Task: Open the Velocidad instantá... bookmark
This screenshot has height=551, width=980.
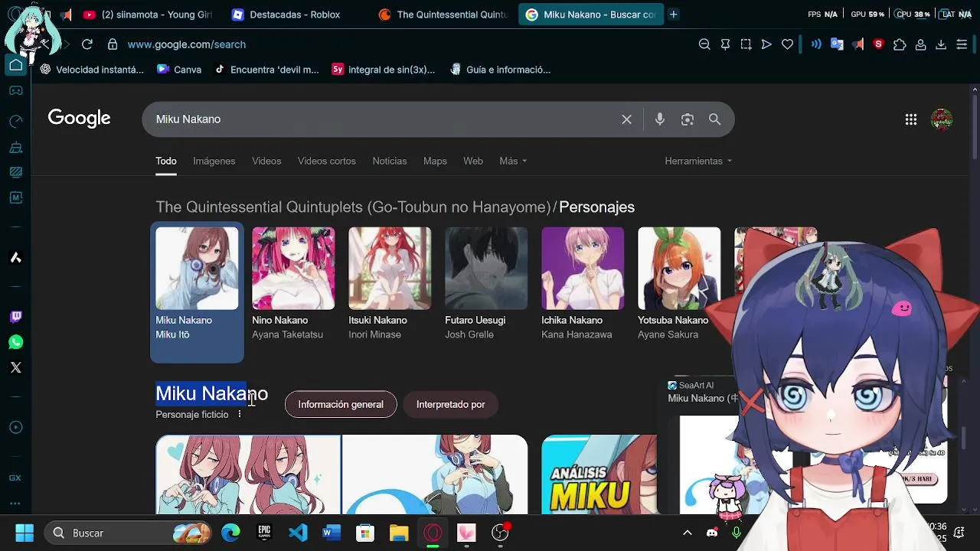Action: pos(92,70)
